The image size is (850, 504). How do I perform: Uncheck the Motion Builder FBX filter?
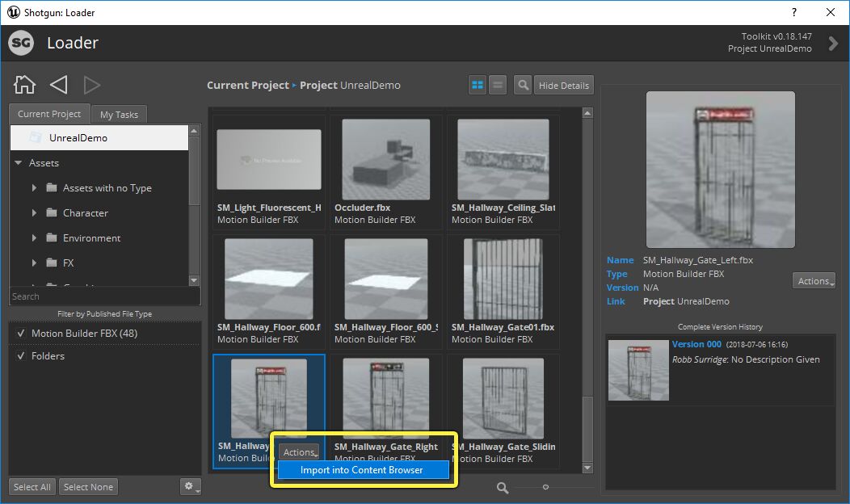[x=21, y=334]
